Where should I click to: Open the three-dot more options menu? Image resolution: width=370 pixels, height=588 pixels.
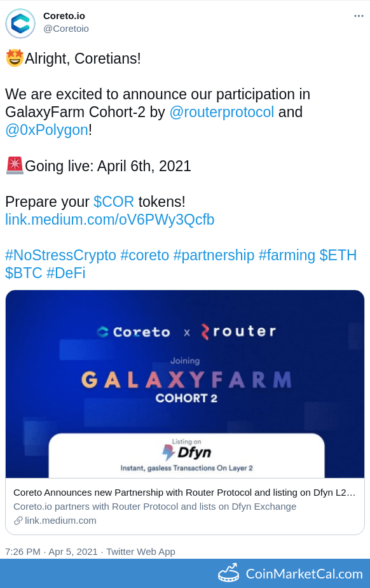point(359,16)
